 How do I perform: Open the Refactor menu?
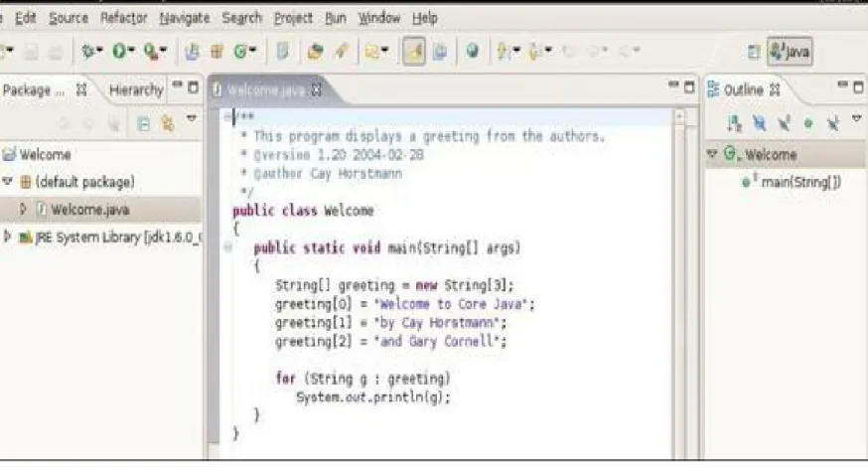click(124, 18)
